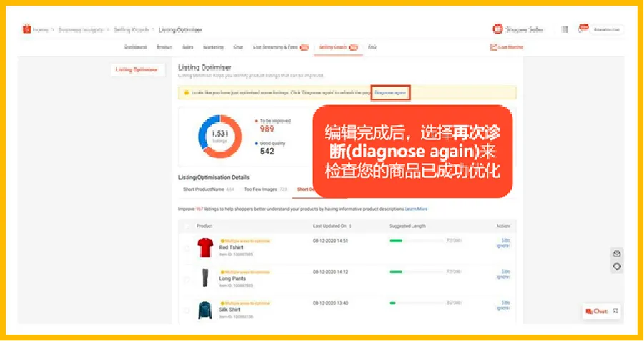644x341 pixels.
Task: Open the Short Product Name tab
Action: (x=209, y=189)
